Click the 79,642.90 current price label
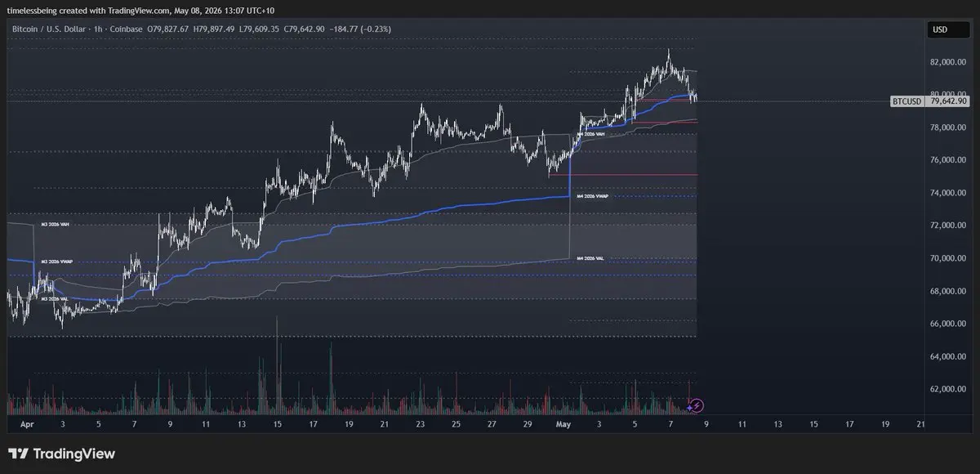This screenshot has width=980, height=474. pos(947,101)
